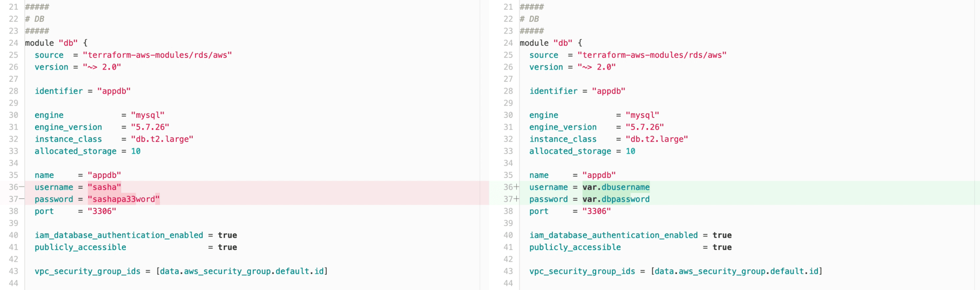
Task: Click line number 37 with plus marker
Action: [x=511, y=199]
